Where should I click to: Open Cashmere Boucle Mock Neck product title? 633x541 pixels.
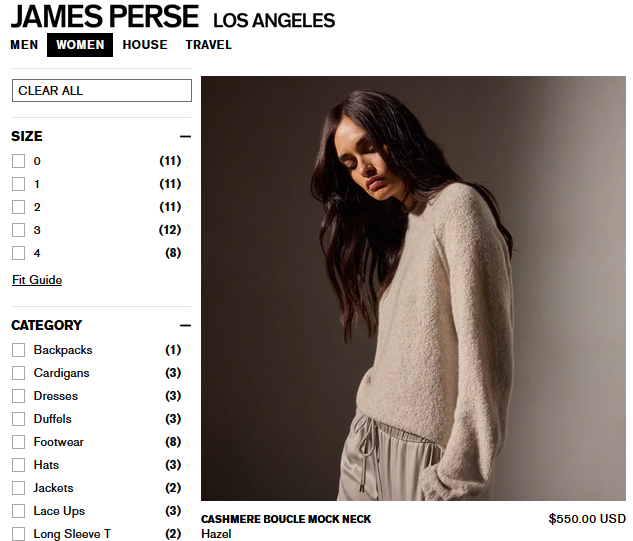[286, 519]
